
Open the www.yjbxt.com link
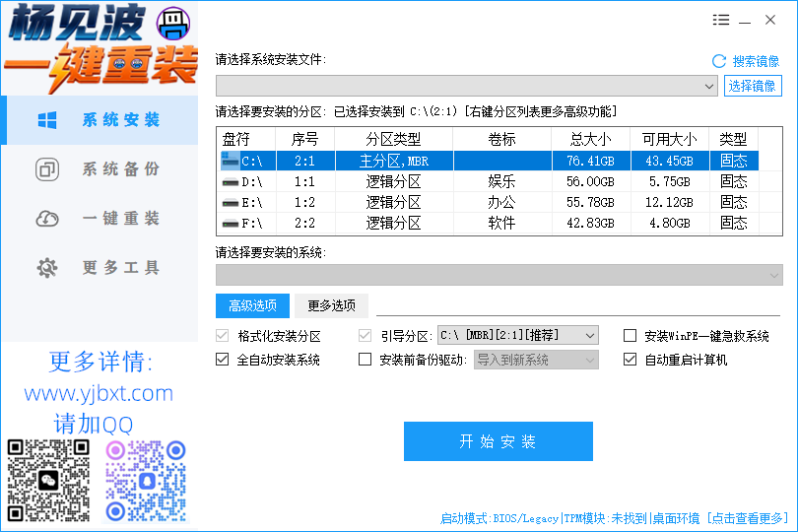[x=99, y=393]
